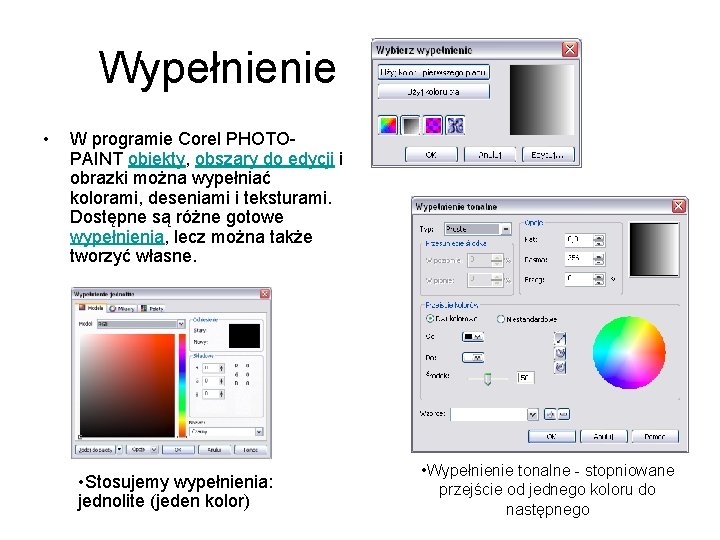The height and width of the screenshot is (540, 720).
Task: Open the arrow beside Dodaj do palety
Action: [x=119, y=449]
